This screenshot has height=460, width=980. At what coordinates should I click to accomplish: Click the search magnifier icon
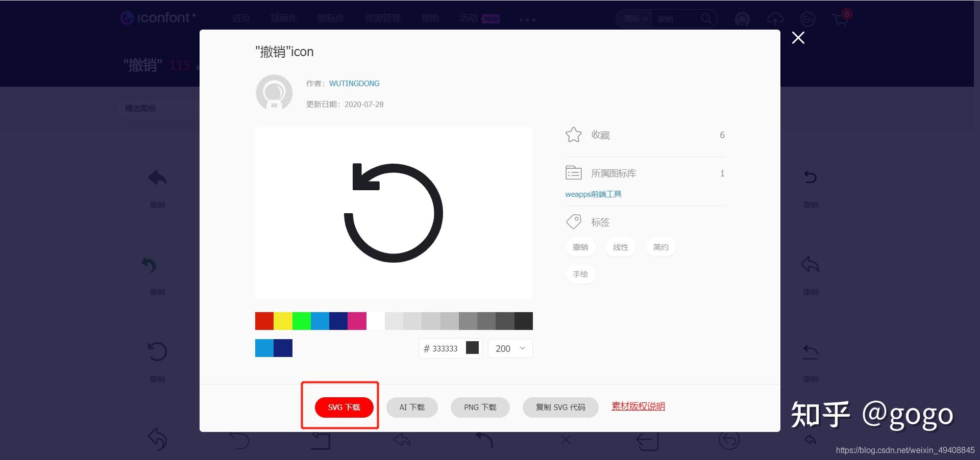pyautogui.click(x=706, y=18)
